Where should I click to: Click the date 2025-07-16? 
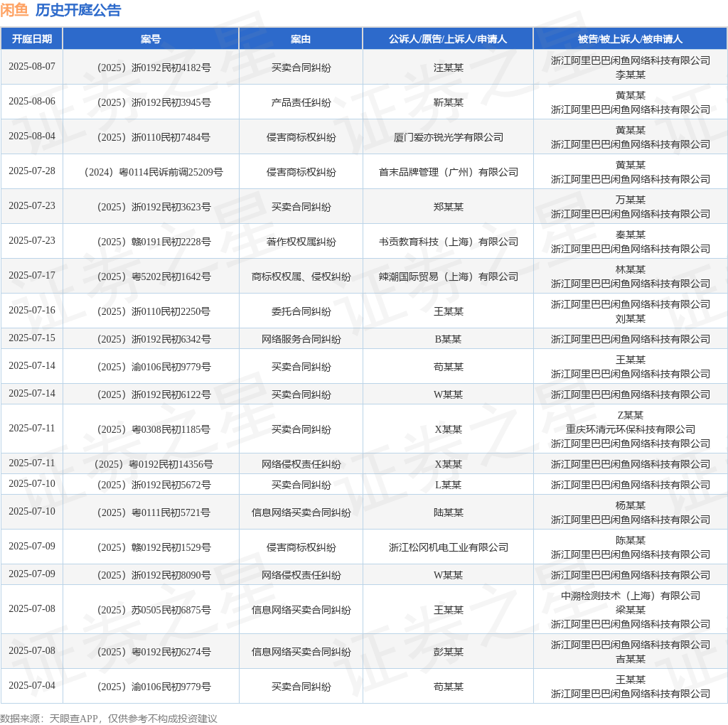coord(32,310)
